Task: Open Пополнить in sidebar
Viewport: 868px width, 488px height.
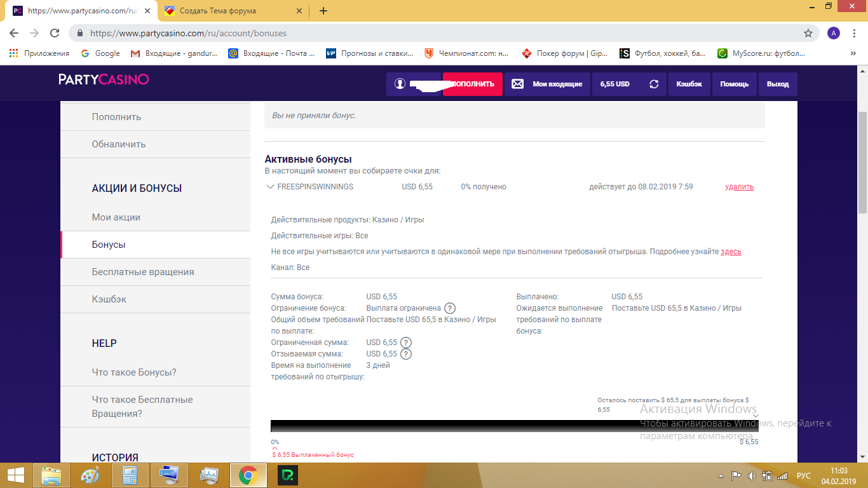Action: coord(155,117)
